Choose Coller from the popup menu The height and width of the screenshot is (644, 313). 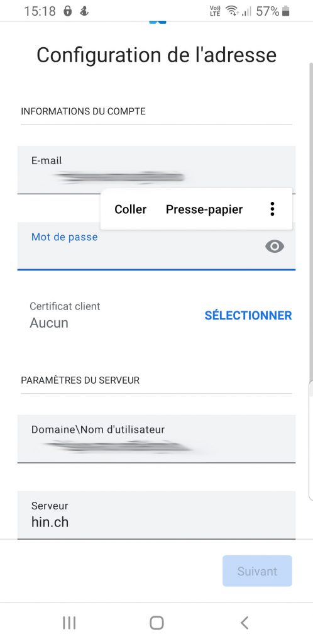point(131,209)
